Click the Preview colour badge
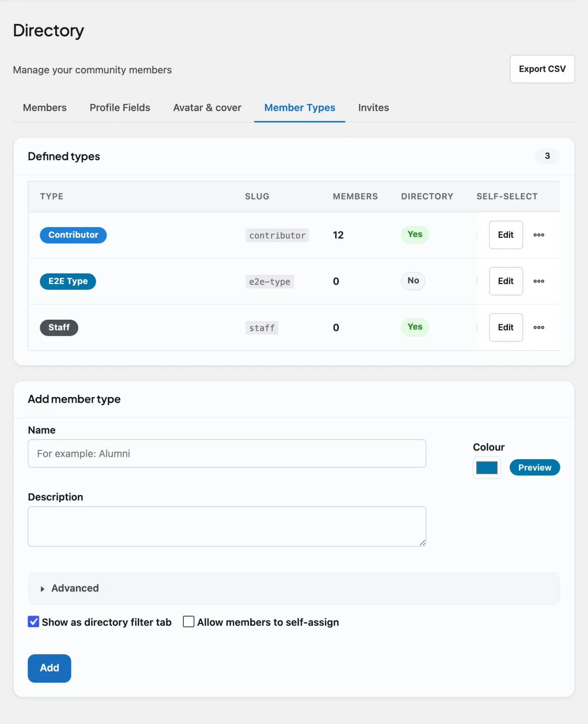Image resolution: width=588 pixels, height=724 pixels. [x=535, y=467]
